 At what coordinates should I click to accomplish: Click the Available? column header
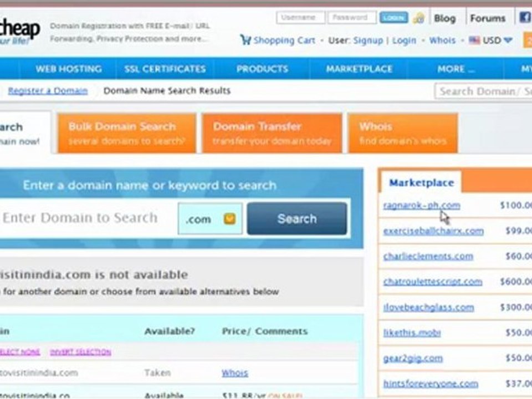pos(170,331)
